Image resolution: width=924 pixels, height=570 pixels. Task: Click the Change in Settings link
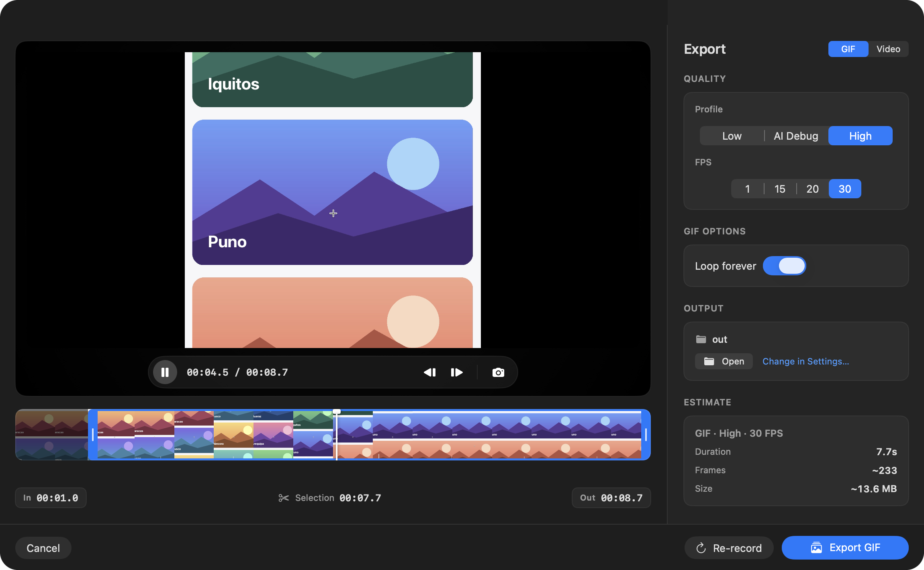(805, 362)
